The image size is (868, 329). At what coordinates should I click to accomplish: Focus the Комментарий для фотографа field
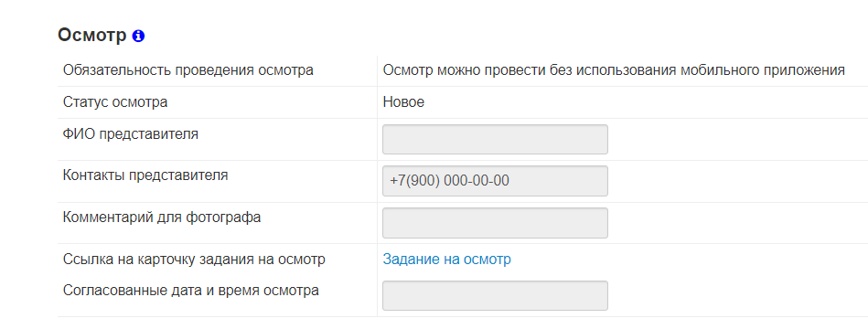(495, 223)
